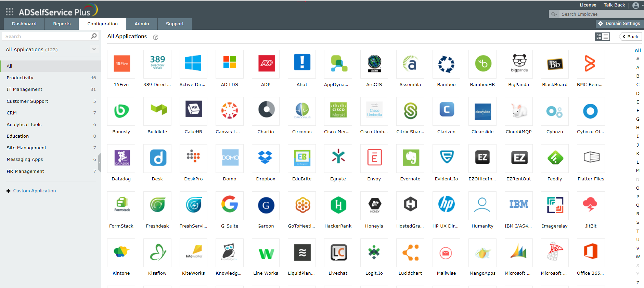Pick the BigPanda application icon
The height and width of the screenshot is (288, 644).
point(519,64)
